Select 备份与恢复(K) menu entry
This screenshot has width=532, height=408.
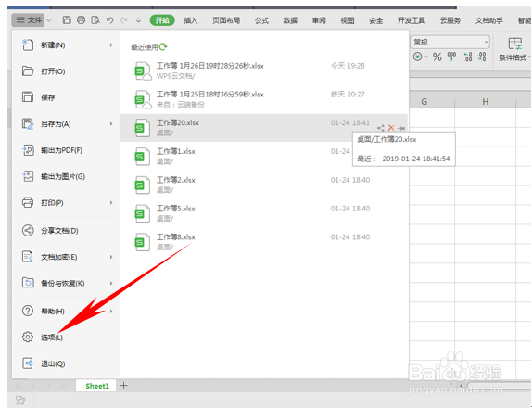[x=66, y=283]
